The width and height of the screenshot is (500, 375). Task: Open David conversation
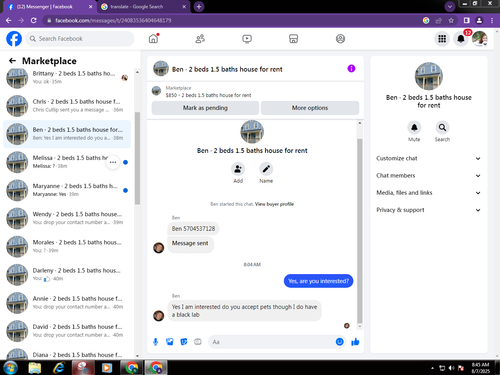[67, 331]
